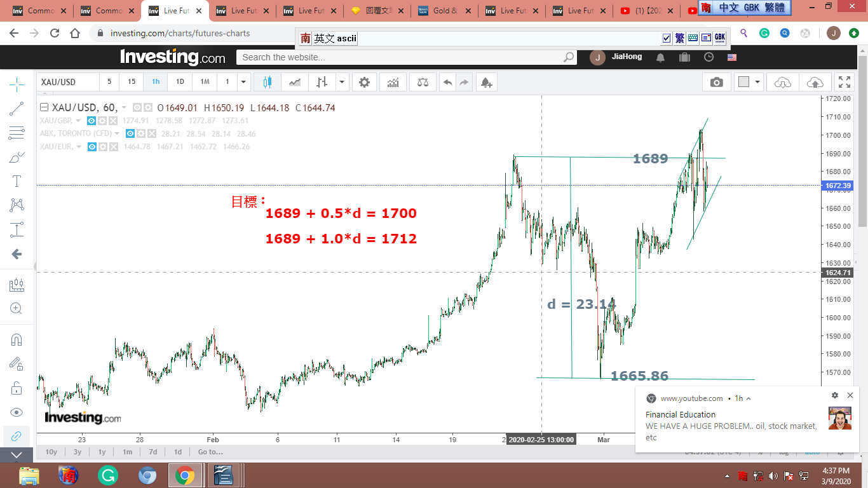
Task: Take a chart snapshot with the camera
Action: [x=716, y=82]
